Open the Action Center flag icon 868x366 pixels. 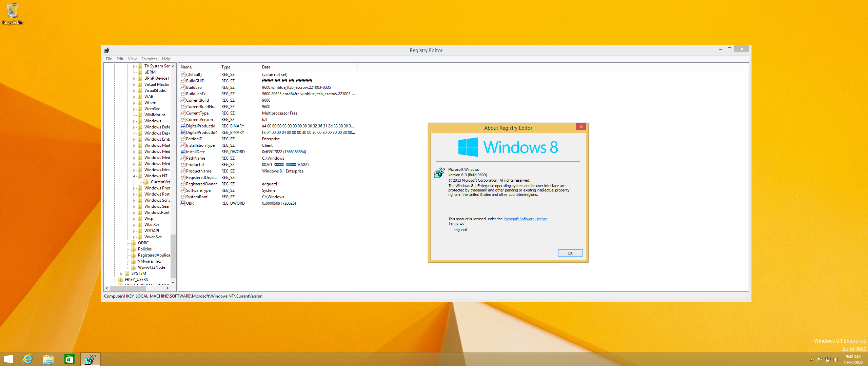point(820,360)
